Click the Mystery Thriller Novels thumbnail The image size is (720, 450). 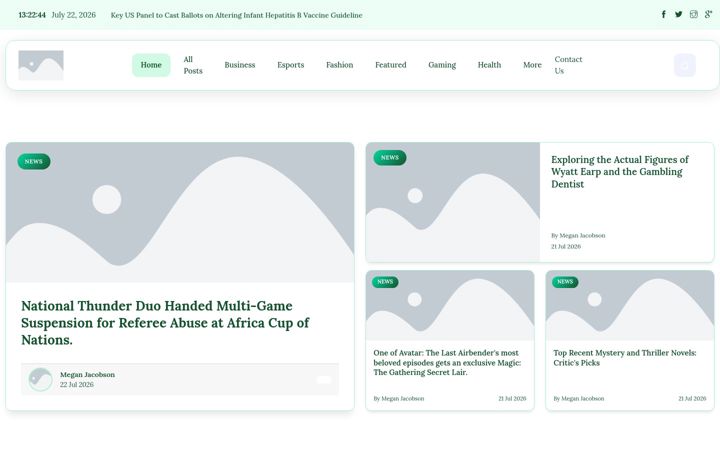630,305
